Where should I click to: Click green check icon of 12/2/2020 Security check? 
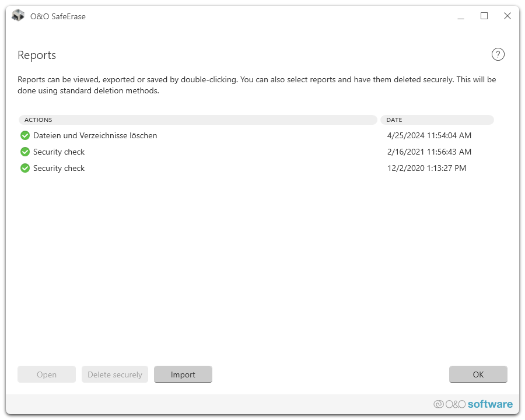point(25,168)
